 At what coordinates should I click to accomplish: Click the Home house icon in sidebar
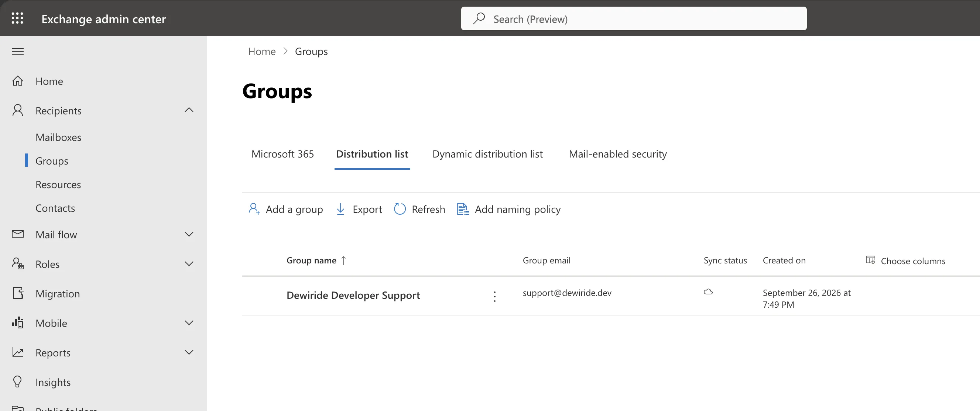click(17, 81)
